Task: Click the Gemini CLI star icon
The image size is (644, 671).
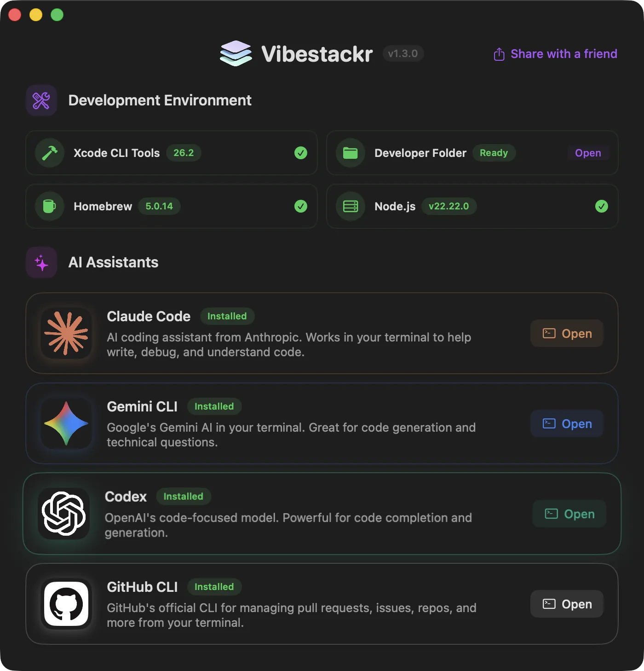Action: click(66, 423)
